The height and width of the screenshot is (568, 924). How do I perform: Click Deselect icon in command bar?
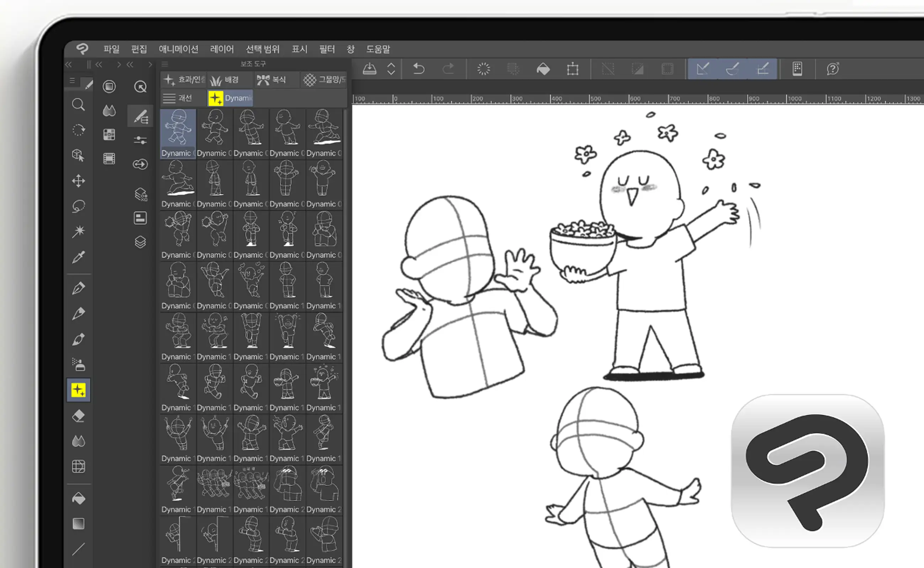608,69
